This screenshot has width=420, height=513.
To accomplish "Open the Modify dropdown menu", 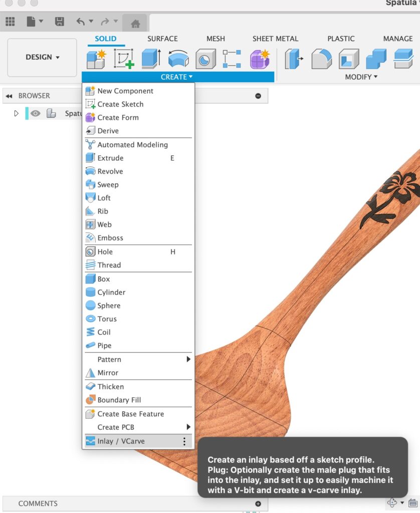I will (361, 77).
